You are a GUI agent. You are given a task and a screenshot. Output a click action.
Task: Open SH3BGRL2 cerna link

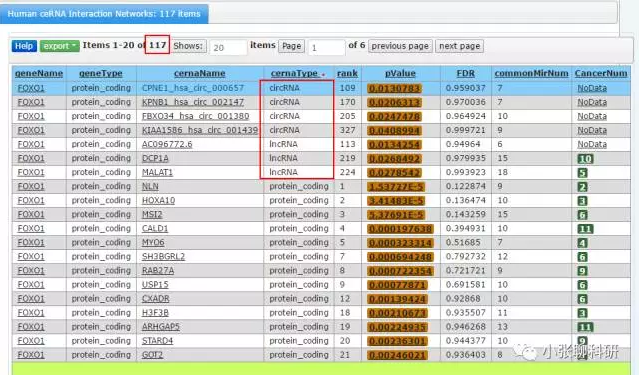[163, 257]
